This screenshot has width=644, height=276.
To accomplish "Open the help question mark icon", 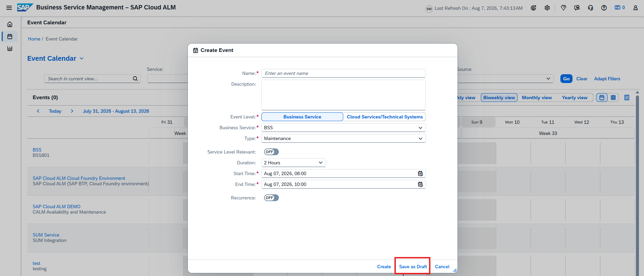I will (x=604, y=8).
